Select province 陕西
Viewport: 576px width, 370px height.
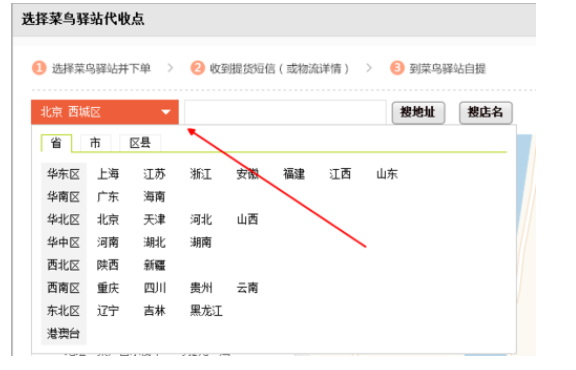[x=108, y=265]
